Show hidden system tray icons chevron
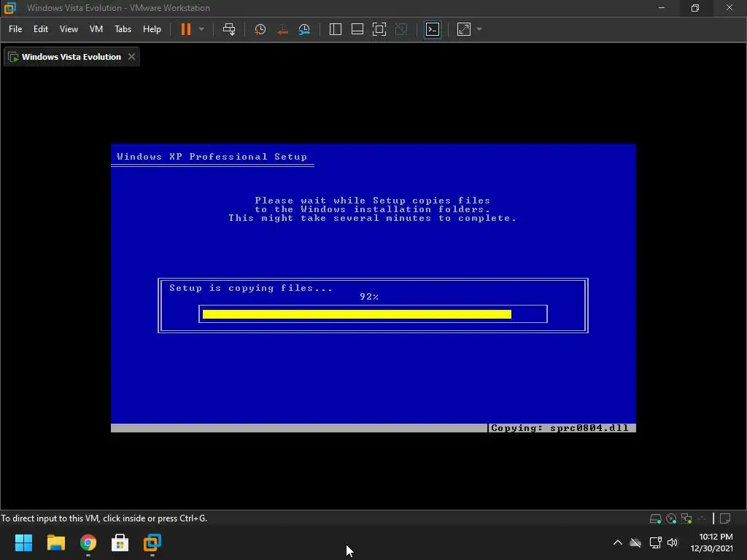 618,542
